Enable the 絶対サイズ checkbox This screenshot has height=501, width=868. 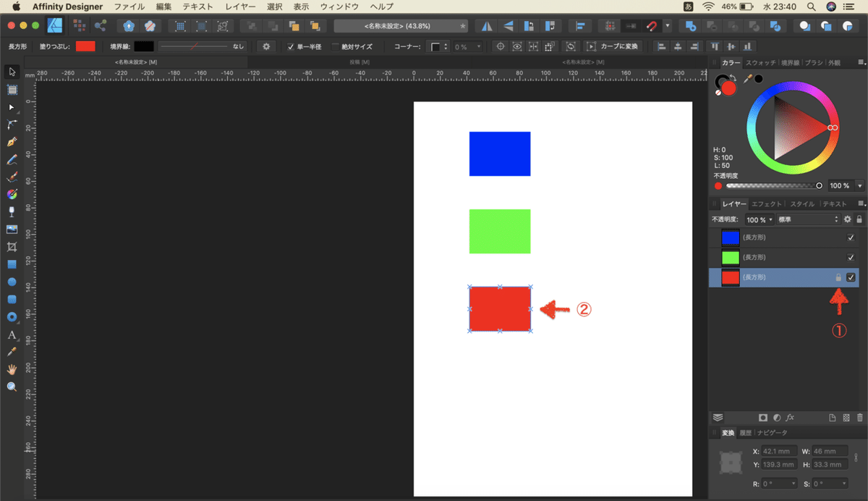pyautogui.click(x=335, y=46)
